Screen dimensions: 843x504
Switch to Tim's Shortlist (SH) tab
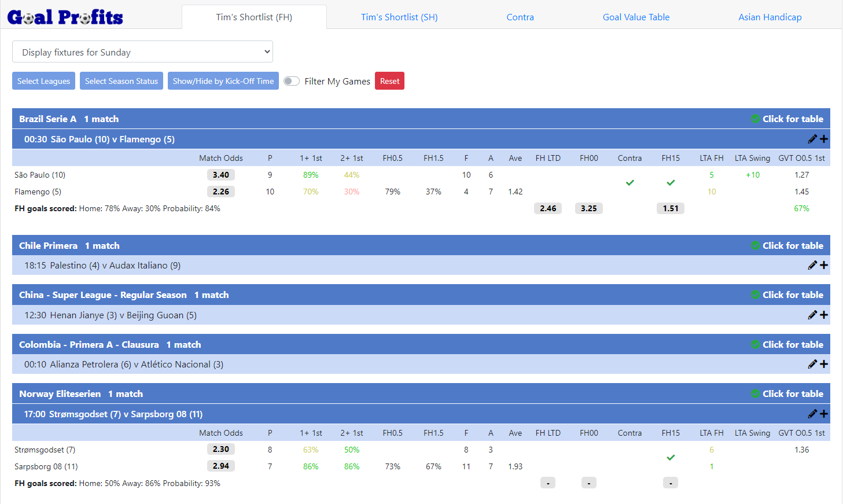pyautogui.click(x=399, y=17)
